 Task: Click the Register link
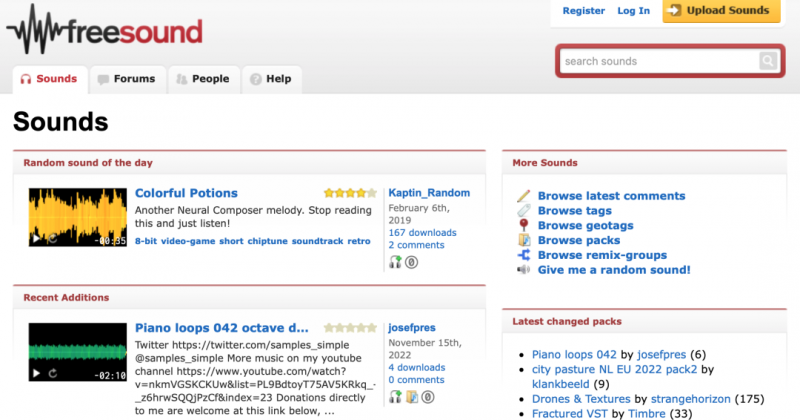click(584, 11)
